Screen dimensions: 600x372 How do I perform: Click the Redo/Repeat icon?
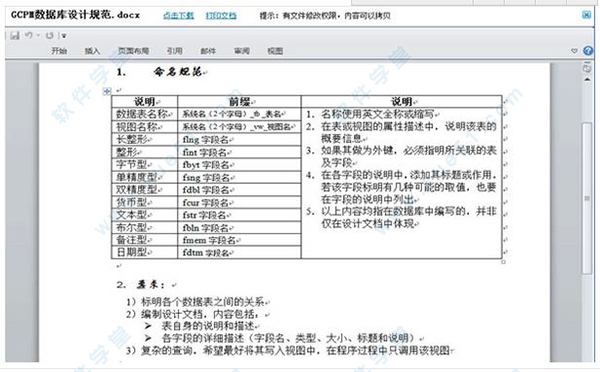tap(50, 36)
